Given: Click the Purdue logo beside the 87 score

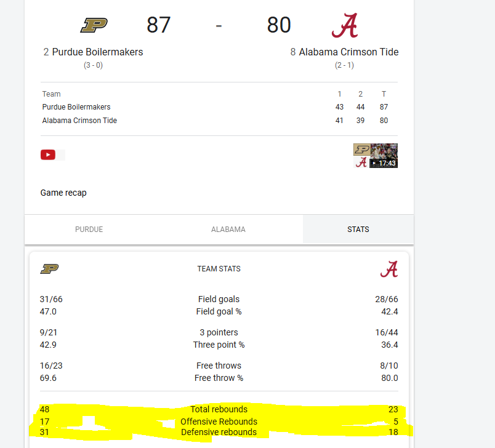Looking at the screenshot, I should [94, 25].
